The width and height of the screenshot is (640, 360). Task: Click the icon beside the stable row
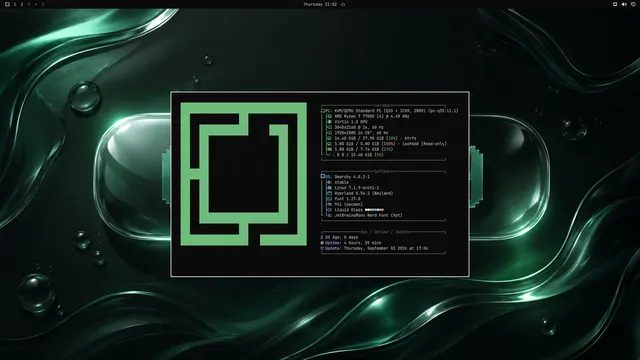tap(329, 182)
